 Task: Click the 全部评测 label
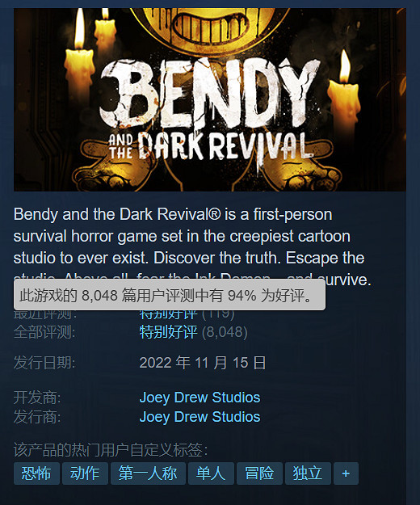click(x=44, y=332)
